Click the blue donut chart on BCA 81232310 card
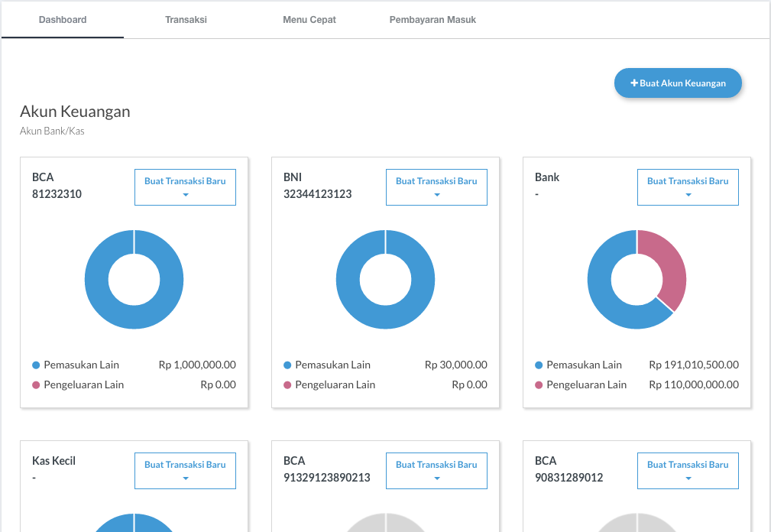Screen dimensions: 771x532 [x=97, y=280]
